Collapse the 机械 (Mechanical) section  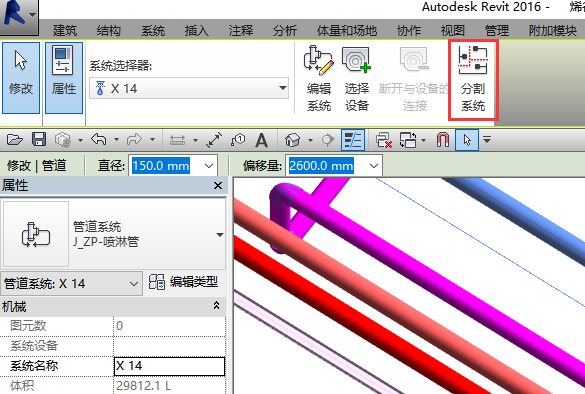(216, 306)
